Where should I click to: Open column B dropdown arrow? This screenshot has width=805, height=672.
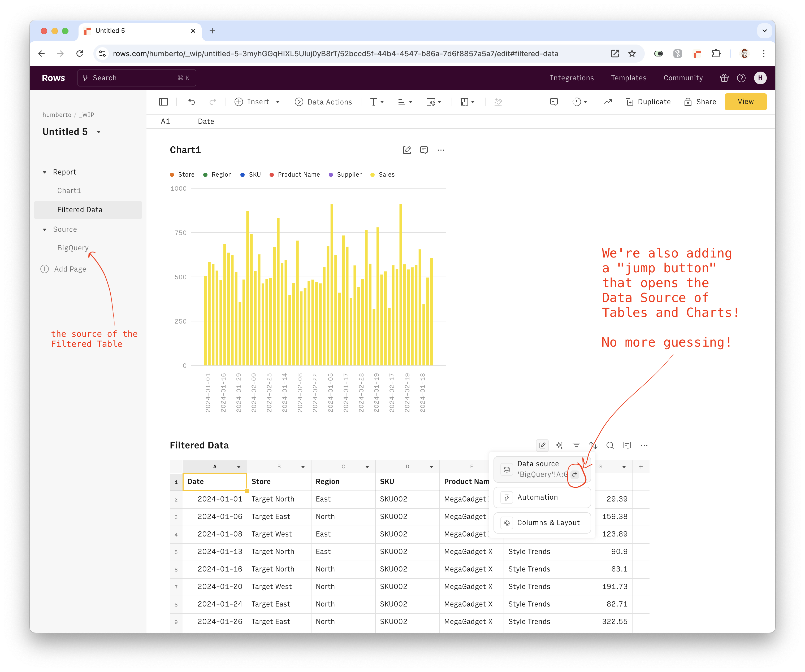303,467
